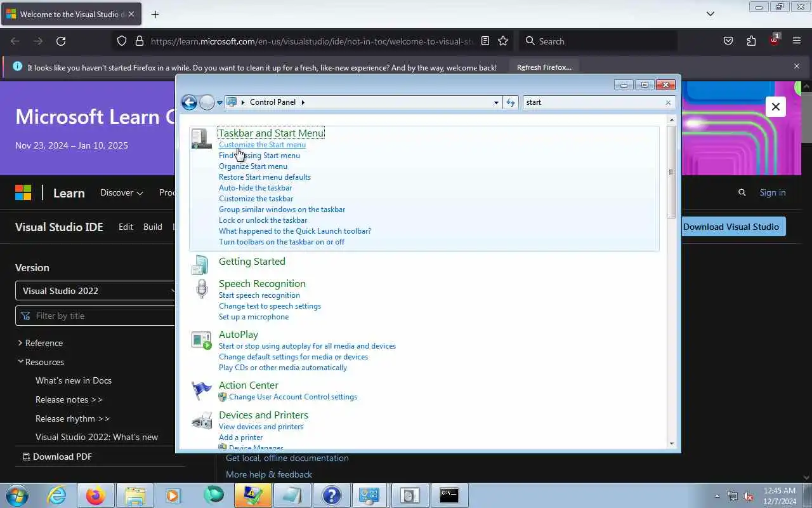Open the Firefox list all tabs dropdown

710,14
